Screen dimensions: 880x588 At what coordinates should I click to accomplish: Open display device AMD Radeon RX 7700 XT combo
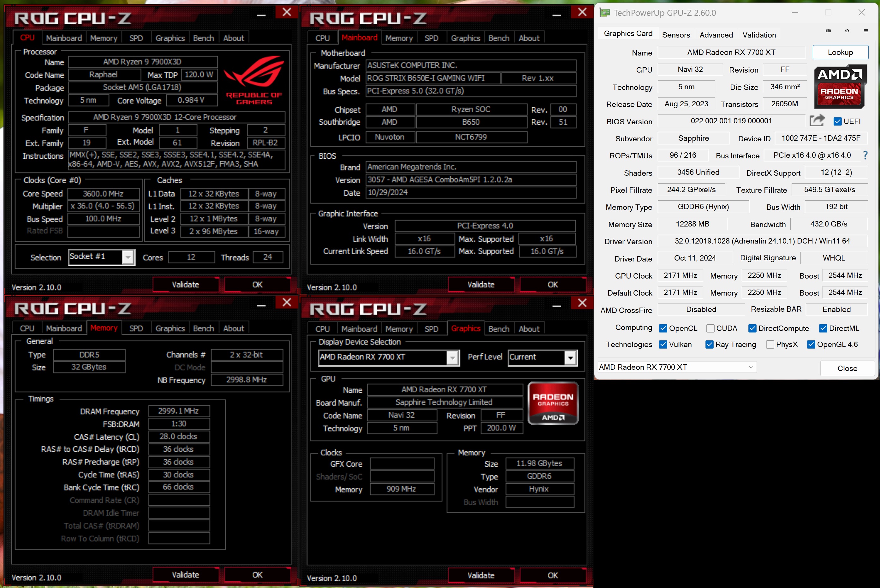[452, 357]
